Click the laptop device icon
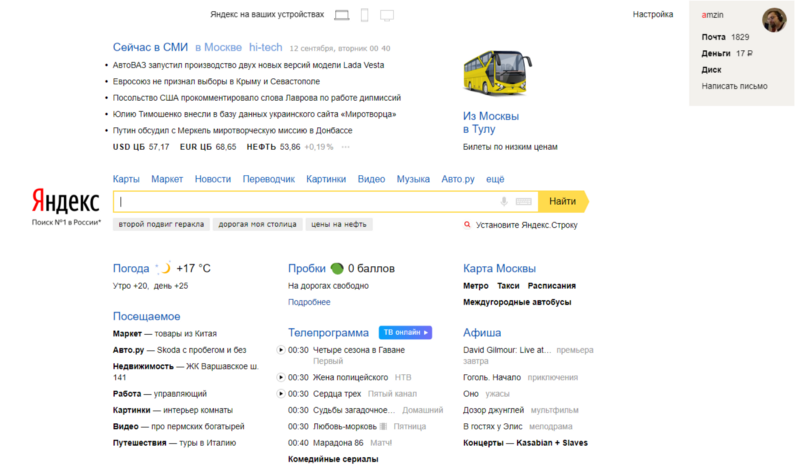Screen dimensions: 800x467 tap(342, 15)
